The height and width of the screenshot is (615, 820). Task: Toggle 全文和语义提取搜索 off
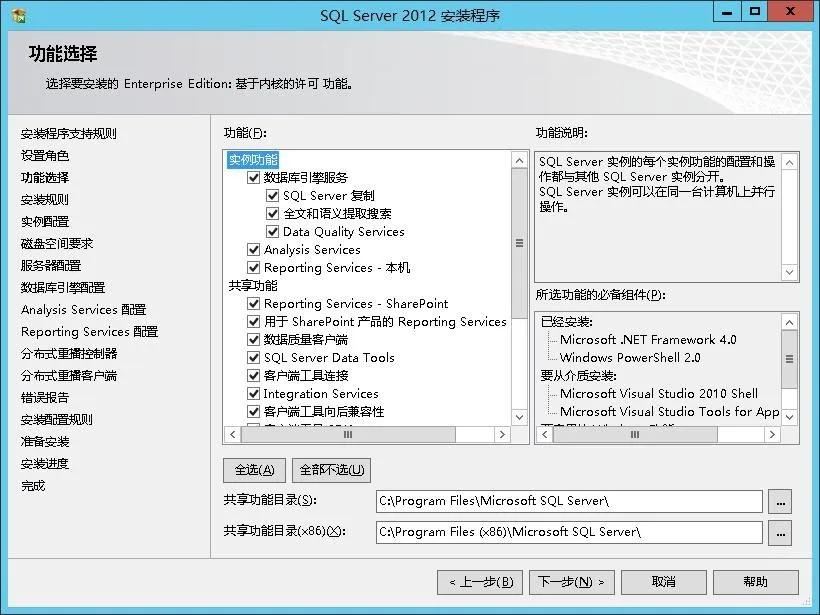pyautogui.click(x=273, y=215)
